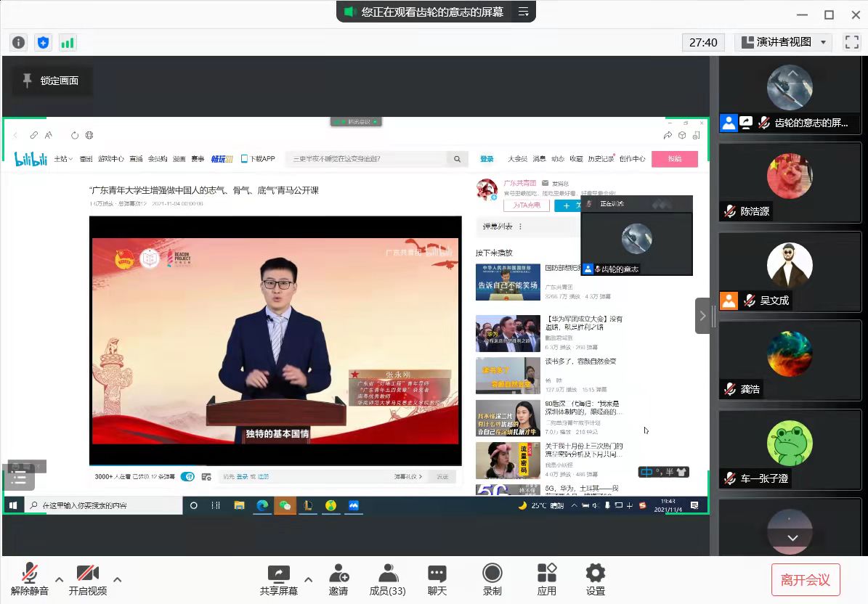The height and width of the screenshot is (604, 868).
Task: Open File Explorer from shared taskbar
Action: [239, 505]
